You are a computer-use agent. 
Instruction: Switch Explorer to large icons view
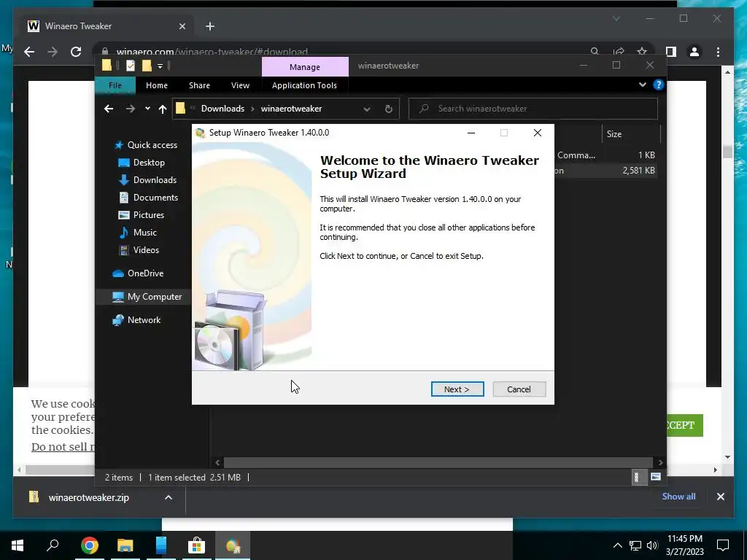click(656, 477)
